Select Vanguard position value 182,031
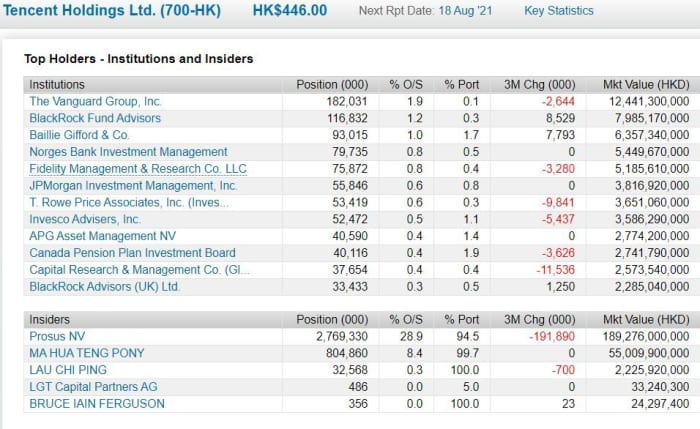Image resolution: width=700 pixels, height=429 pixels. point(347,101)
